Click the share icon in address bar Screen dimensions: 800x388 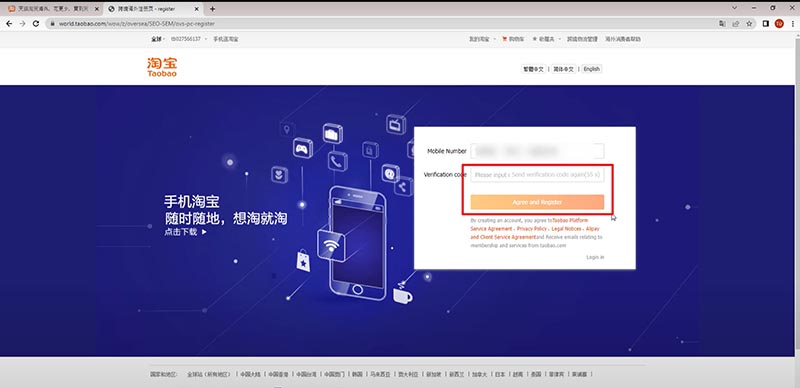click(736, 23)
